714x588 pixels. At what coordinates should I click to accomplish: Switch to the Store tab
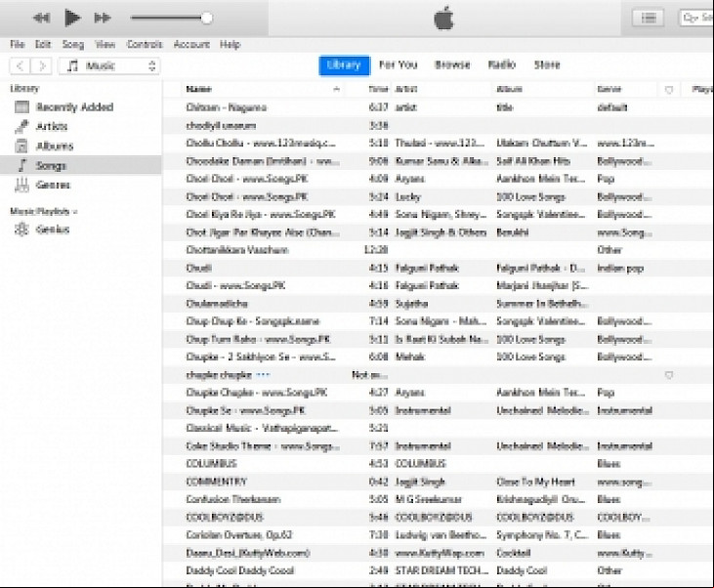(547, 64)
